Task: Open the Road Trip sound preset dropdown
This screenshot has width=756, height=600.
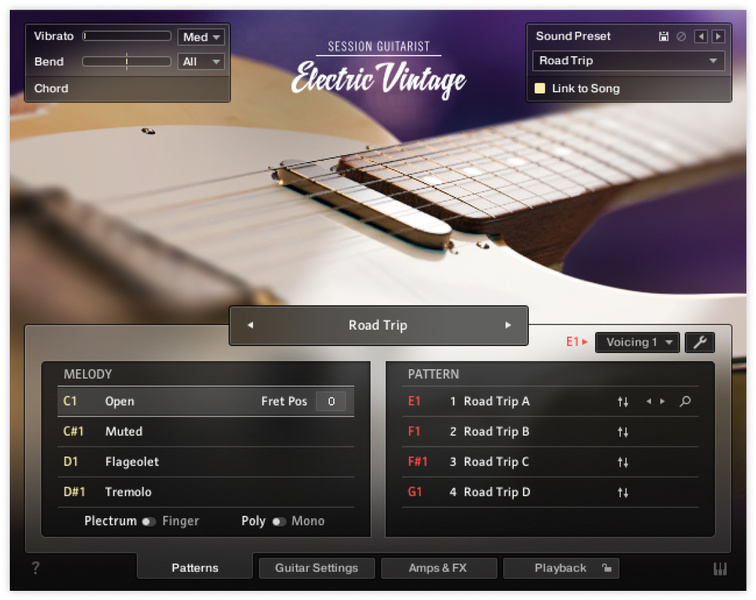Action: 628,61
